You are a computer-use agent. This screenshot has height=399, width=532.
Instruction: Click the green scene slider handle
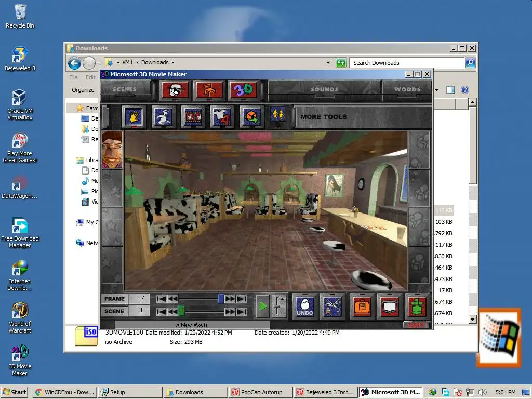pos(181,311)
